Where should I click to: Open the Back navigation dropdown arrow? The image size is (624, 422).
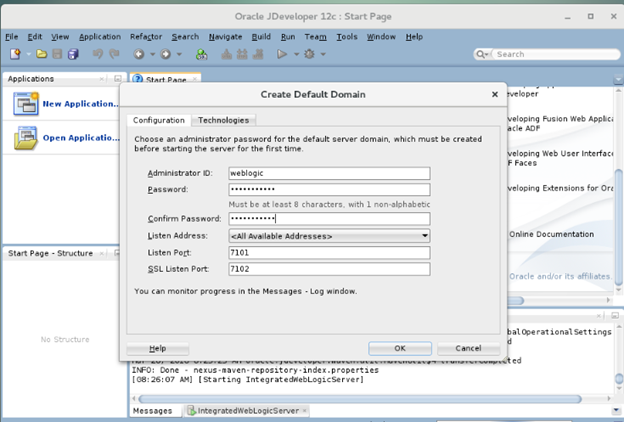(151, 54)
